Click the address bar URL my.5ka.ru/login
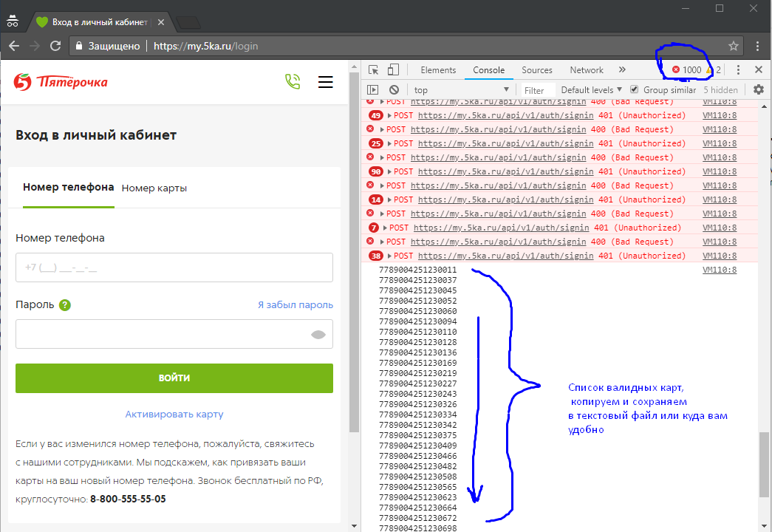Screen dimensions: 772x532 [206, 47]
